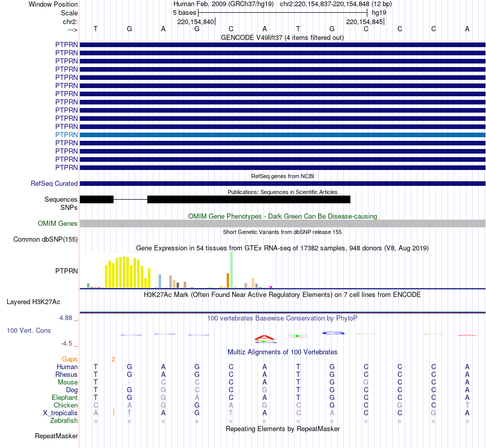Click orange insertion bar in X_tropicalis row
The width and height of the screenshot is (486, 448).
(x=114, y=412)
